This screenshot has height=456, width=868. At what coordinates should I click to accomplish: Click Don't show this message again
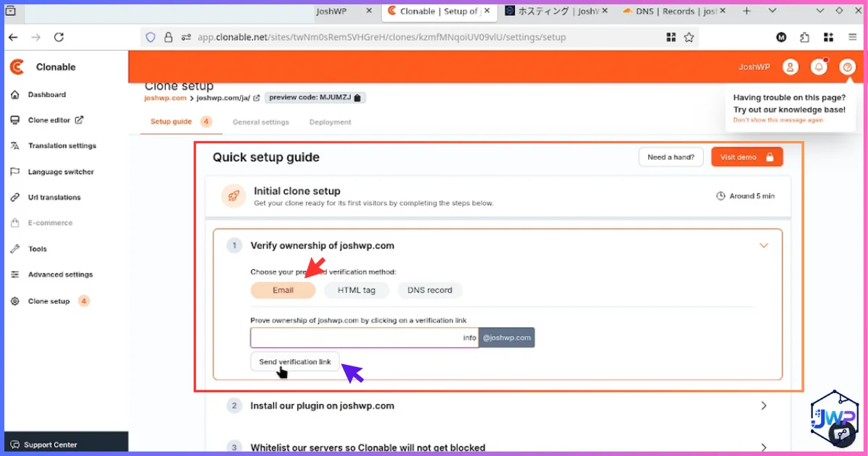[x=778, y=120]
